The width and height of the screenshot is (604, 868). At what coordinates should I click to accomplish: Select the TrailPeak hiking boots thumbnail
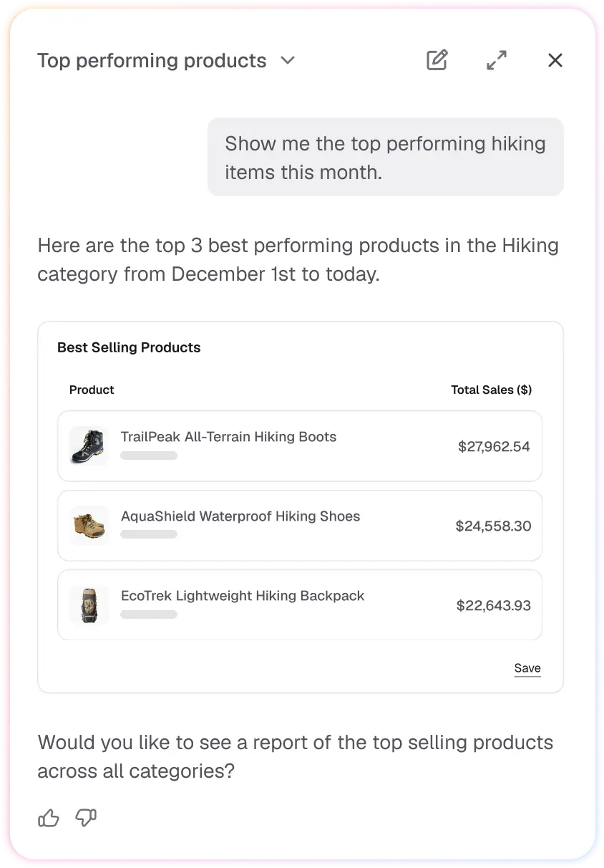click(89, 445)
